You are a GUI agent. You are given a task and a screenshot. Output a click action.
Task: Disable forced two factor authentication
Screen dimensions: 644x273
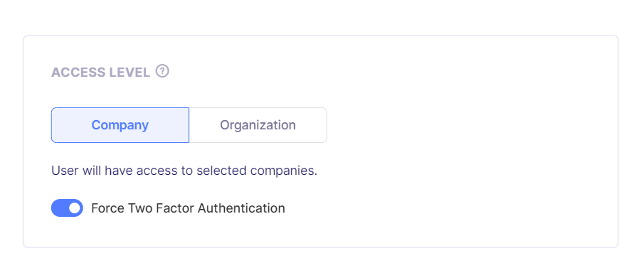(67, 208)
